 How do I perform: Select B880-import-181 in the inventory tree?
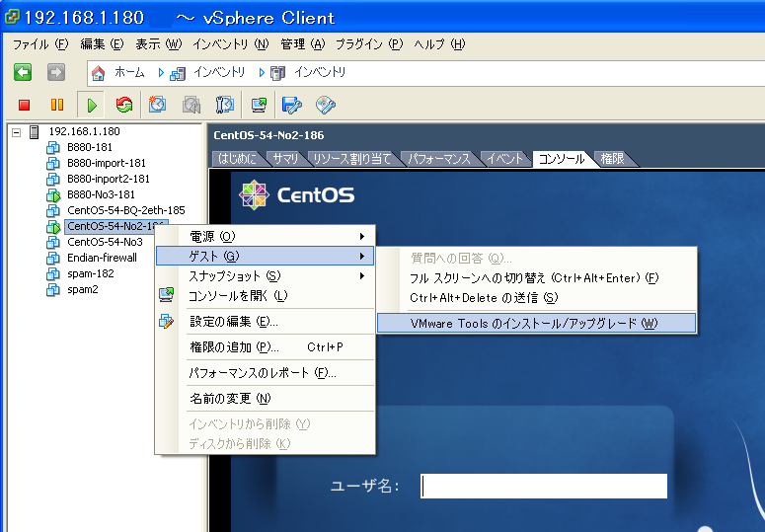[x=107, y=164]
